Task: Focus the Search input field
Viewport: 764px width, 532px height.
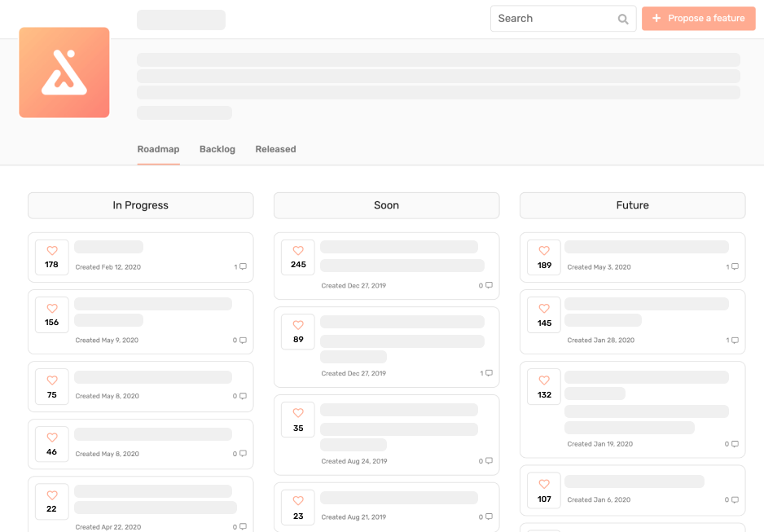Action: tap(564, 19)
